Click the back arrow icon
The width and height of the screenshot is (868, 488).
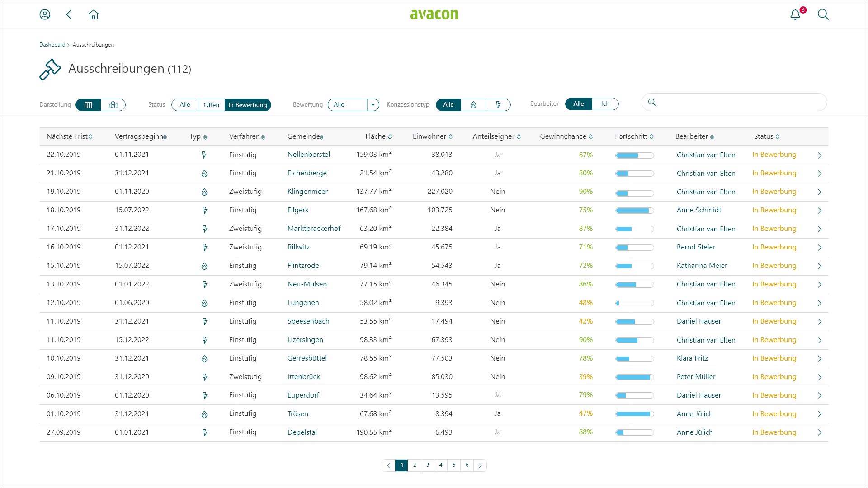point(69,14)
